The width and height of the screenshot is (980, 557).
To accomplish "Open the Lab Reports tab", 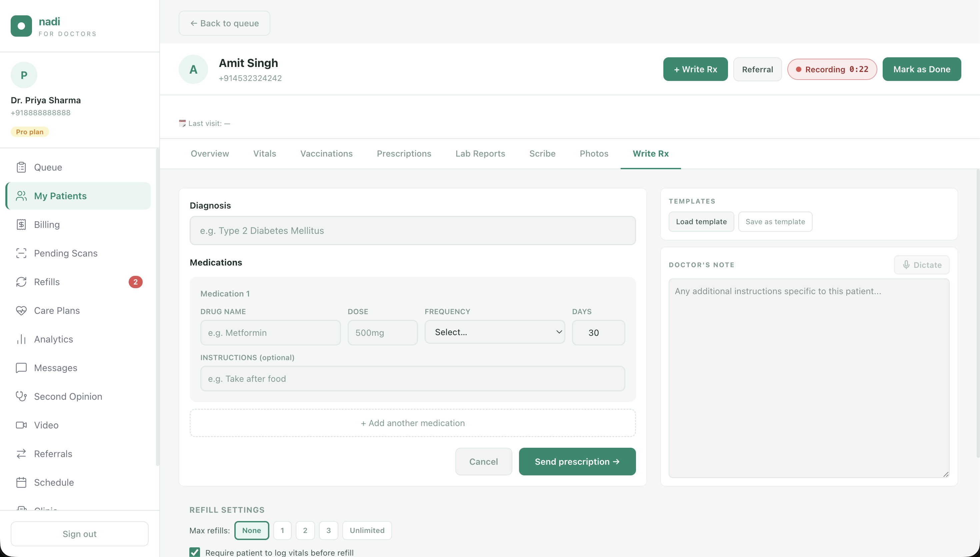I will coord(480,153).
